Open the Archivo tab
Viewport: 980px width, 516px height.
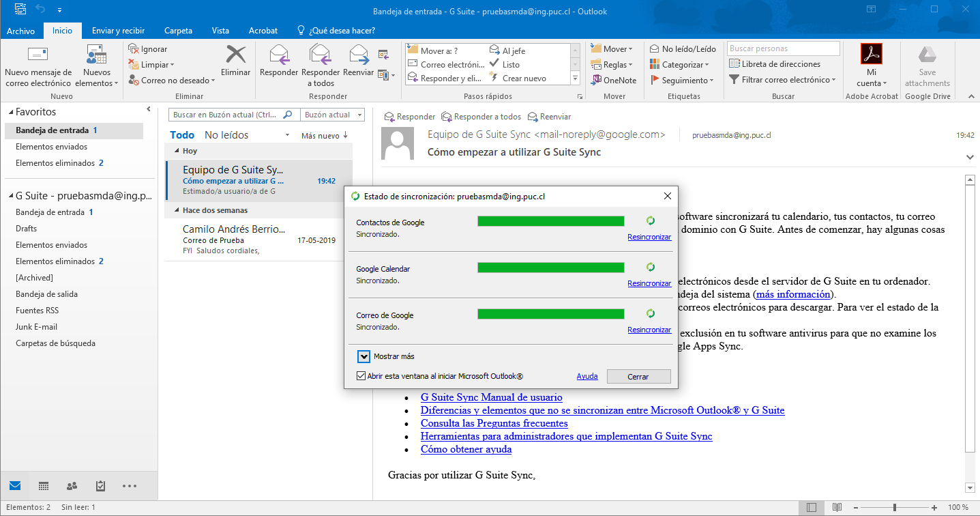click(x=20, y=31)
